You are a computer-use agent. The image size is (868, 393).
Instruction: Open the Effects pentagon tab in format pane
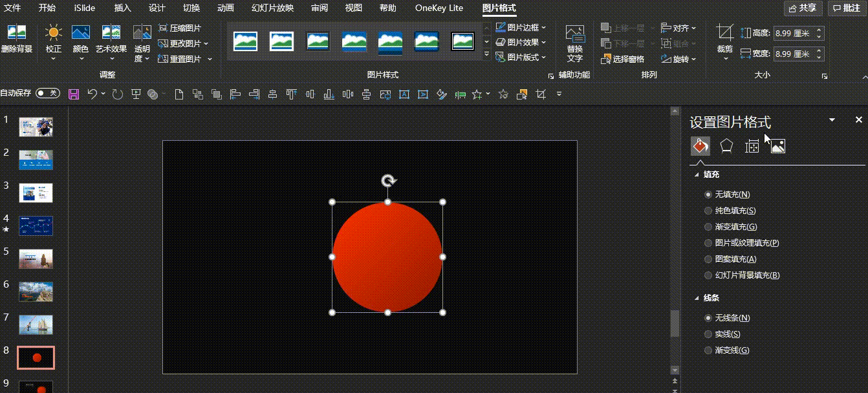pyautogui.click(x=726, y=146)
